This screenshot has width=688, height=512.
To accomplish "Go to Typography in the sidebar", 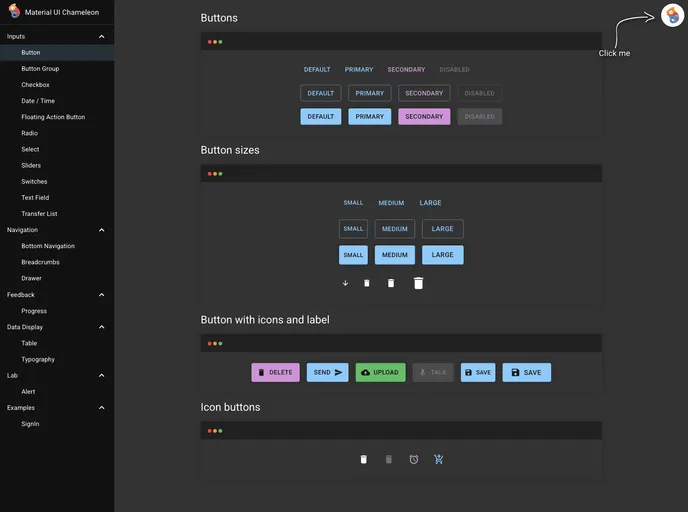I will pyautogui.click(x=57, y=359).
